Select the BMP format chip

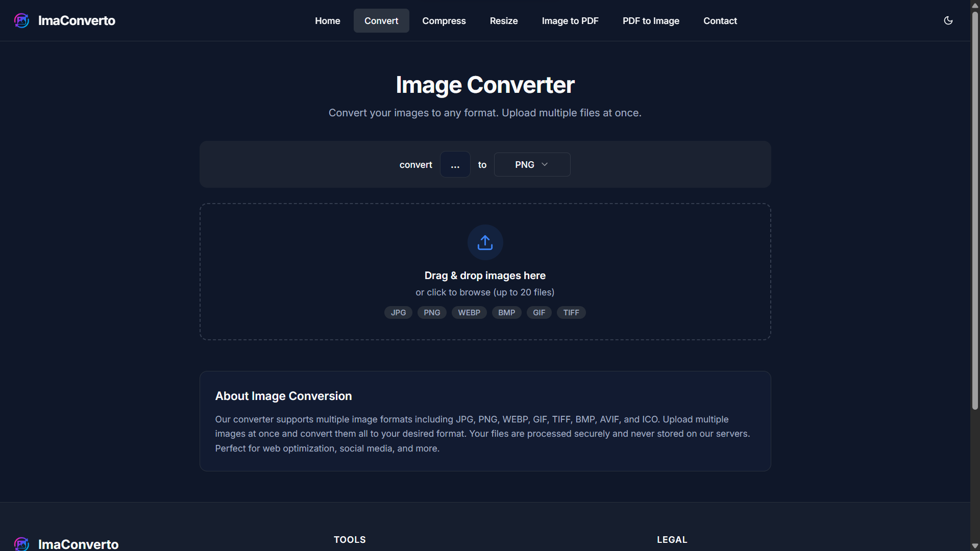tap(506, 312)
